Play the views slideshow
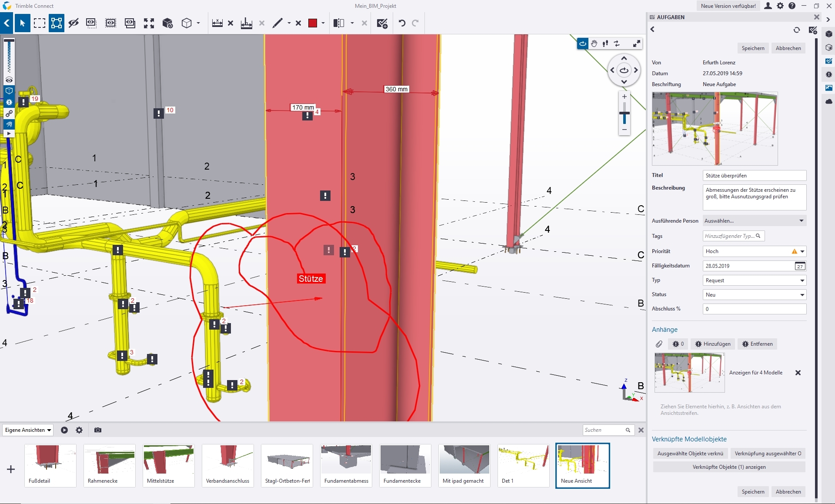This screenshot has width=835, height=504. coord(64,430)
